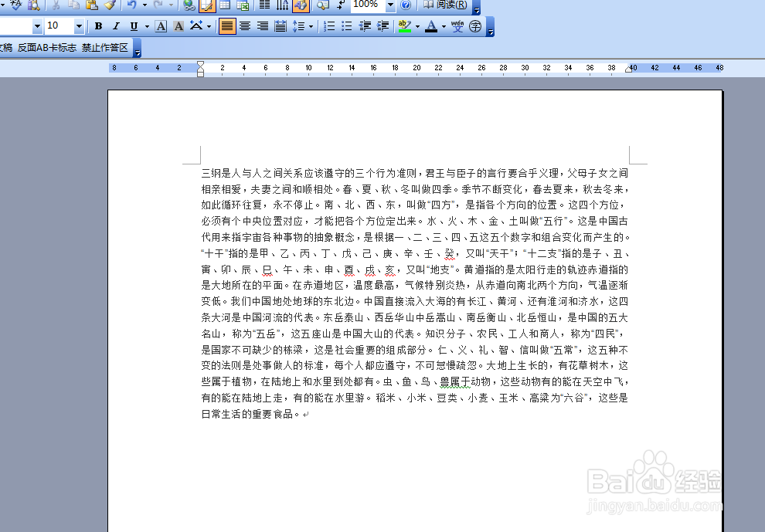Undo the last action
The image size is (765, 532).
click(x=131, y=5)
